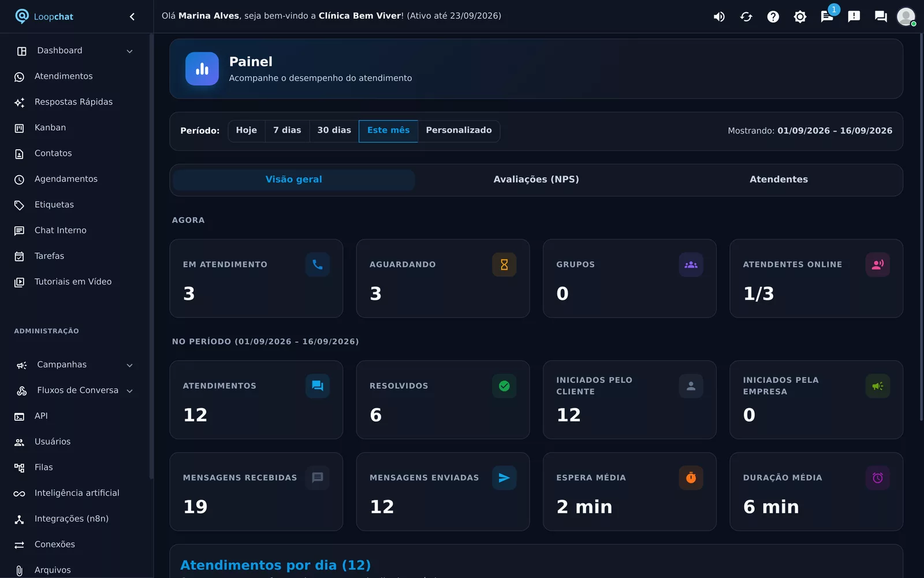924x578 pixels.
Task: Select the 7 dias period filter
Action: pyautogui.click(x=287, y=131)
